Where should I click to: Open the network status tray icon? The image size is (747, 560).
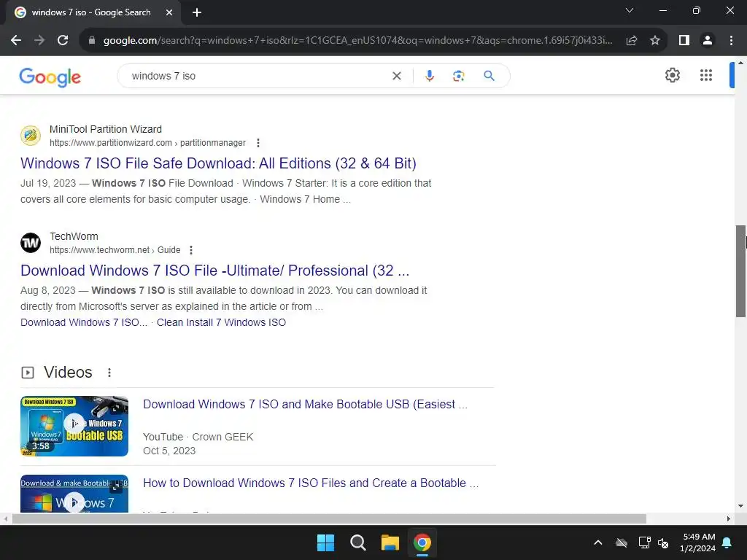pos(644,542)
